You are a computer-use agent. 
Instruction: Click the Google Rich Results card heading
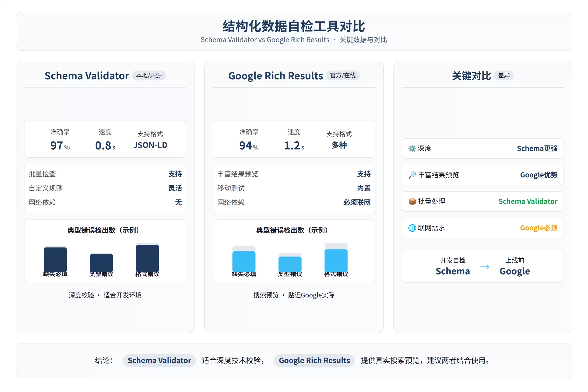(x=275, y=76)
